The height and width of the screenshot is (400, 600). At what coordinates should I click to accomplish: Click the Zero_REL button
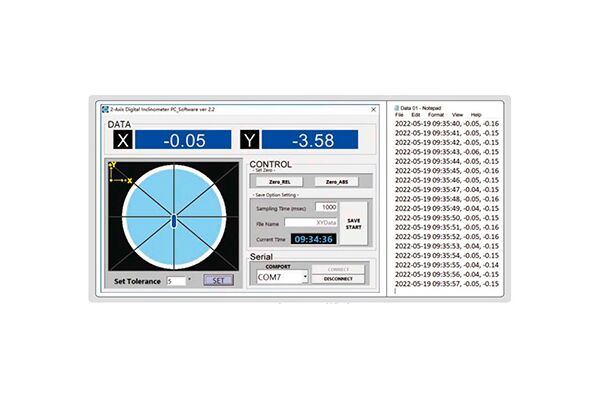pyautogui.click(x=279, y=182)
